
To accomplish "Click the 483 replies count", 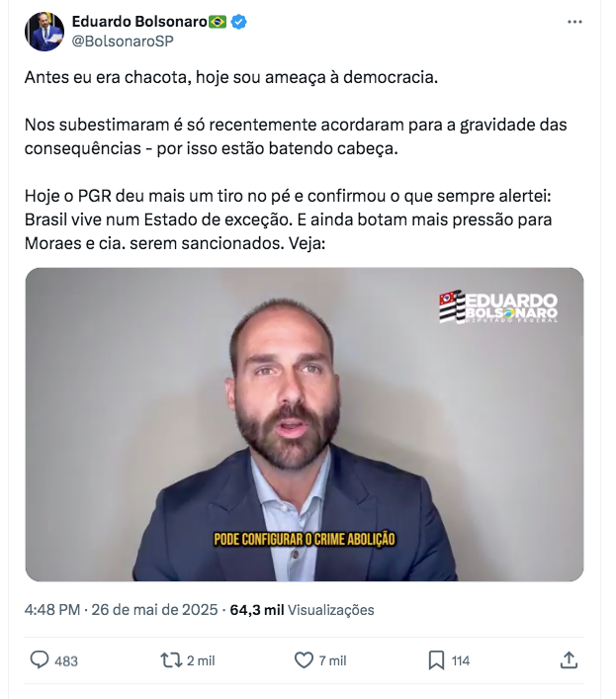I will tap(66, 660).
